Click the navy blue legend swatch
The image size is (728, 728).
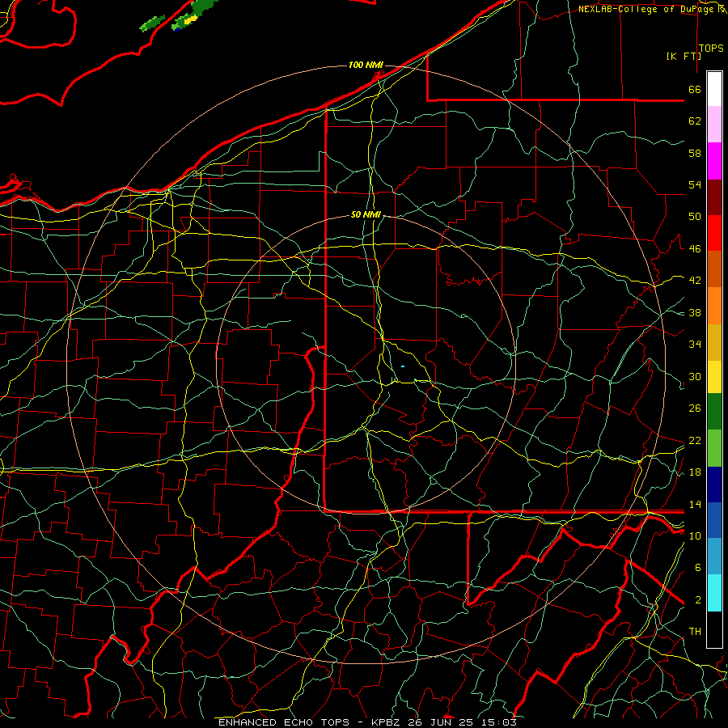click(714, 485)
